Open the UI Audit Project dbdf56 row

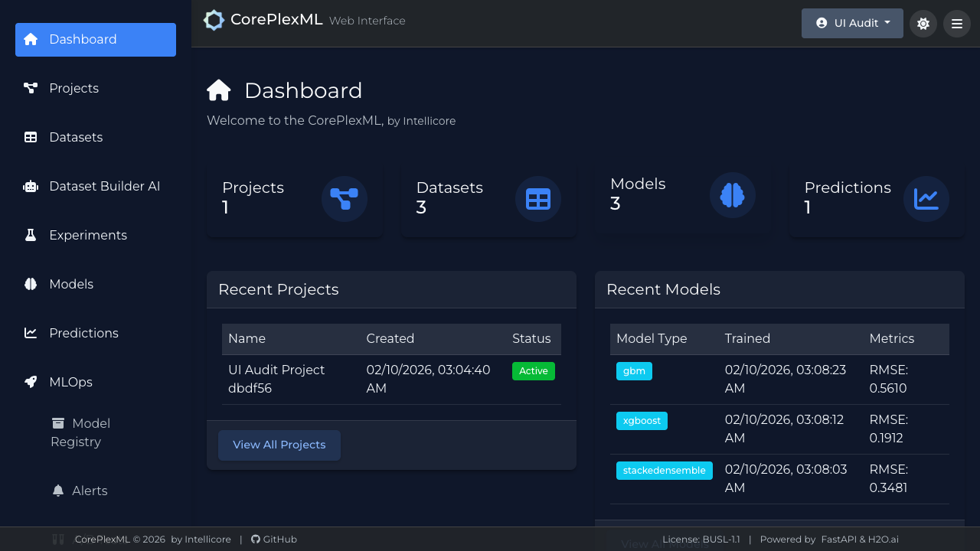[x=276, y=379]
